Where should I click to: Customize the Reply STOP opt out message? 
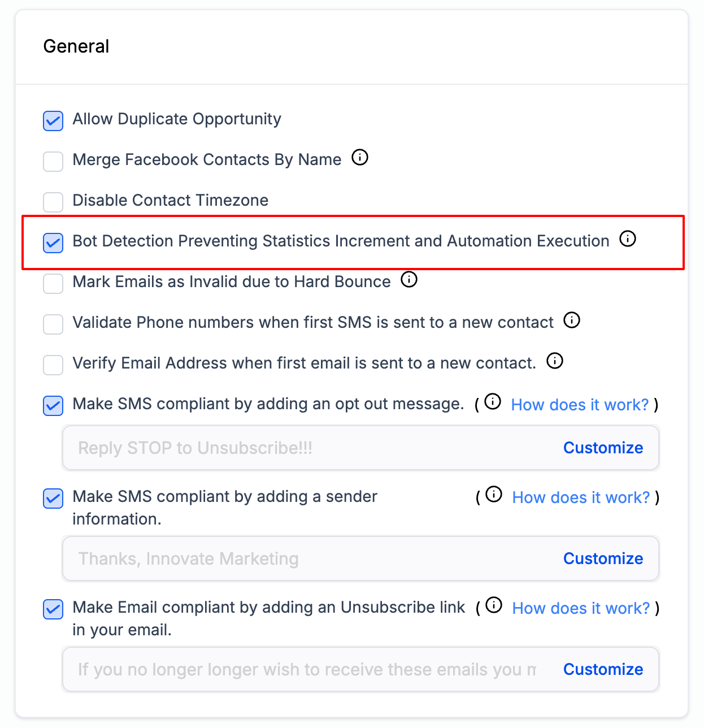pyautogui.click(x=603, y=448)
